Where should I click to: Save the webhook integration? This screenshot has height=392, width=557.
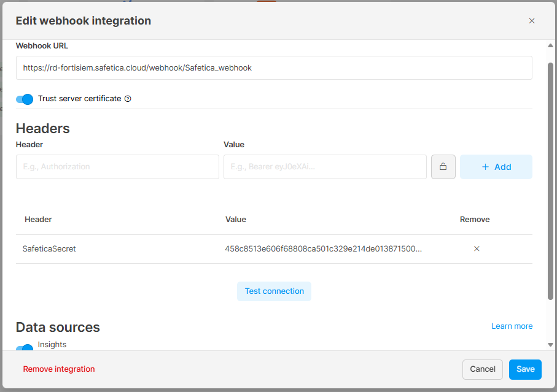point(525,369)
